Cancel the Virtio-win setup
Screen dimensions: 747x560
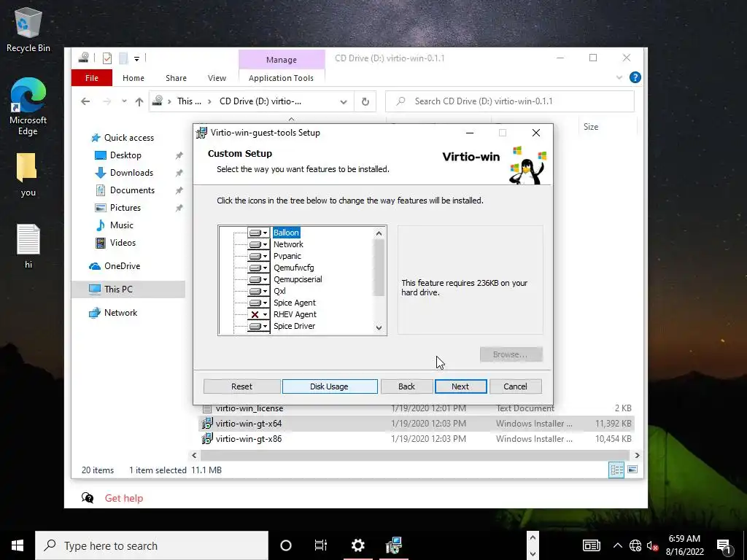coord(515,386)
